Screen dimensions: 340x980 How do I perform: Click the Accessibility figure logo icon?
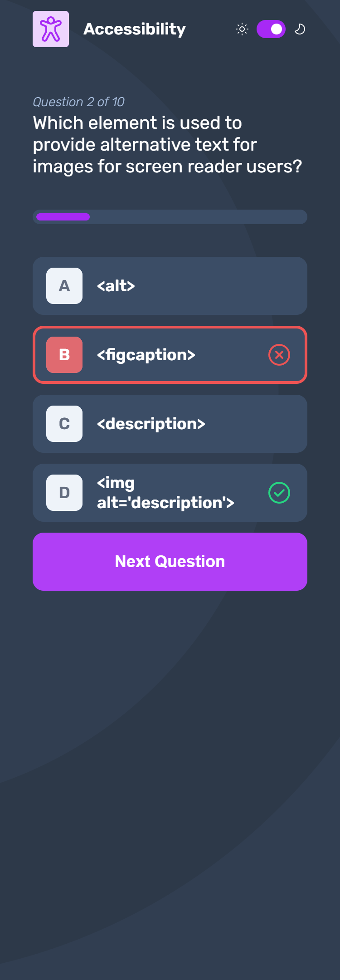tap(51, 29)
